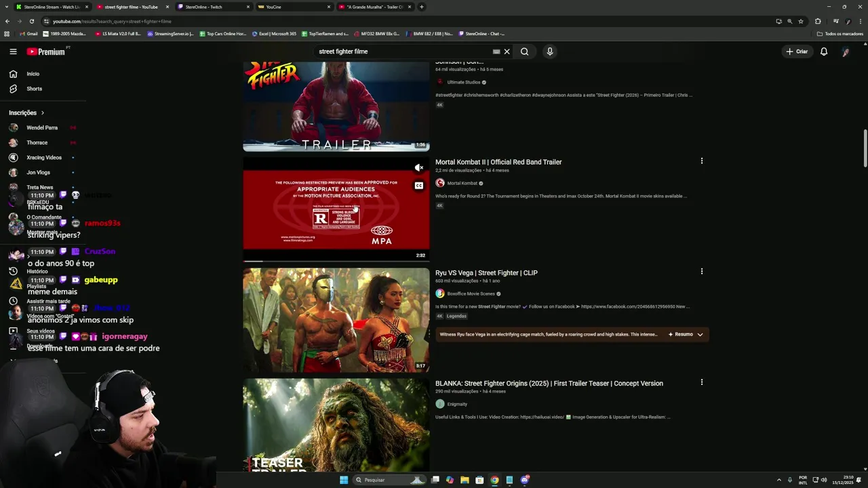Visit the Mortal Kombat channel
Screen dimensions: 868x488
click(462, 183)
